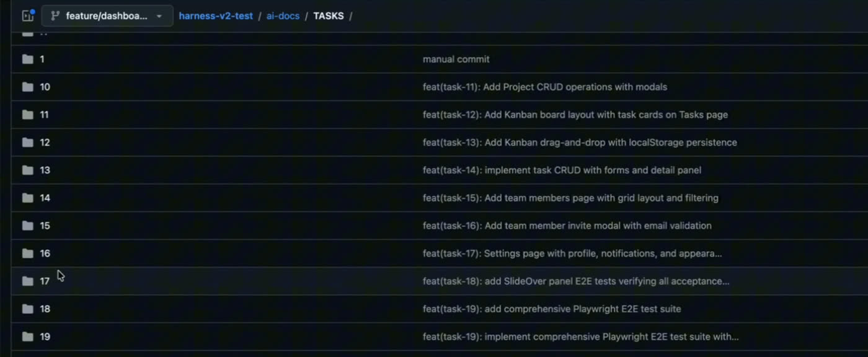Open the folder icon for directory 12

pos(27,143)
